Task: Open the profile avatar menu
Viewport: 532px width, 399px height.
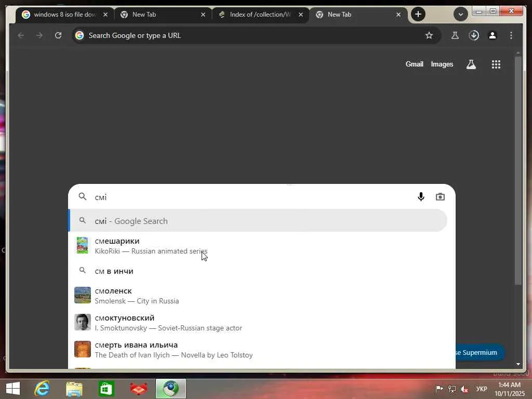Action: pos(493,35)
